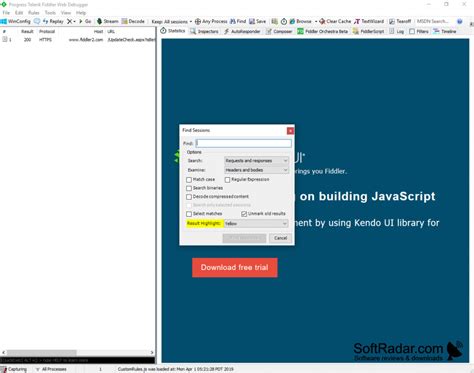
Task: Open the TextWizard tool
Action: [369, 21]
